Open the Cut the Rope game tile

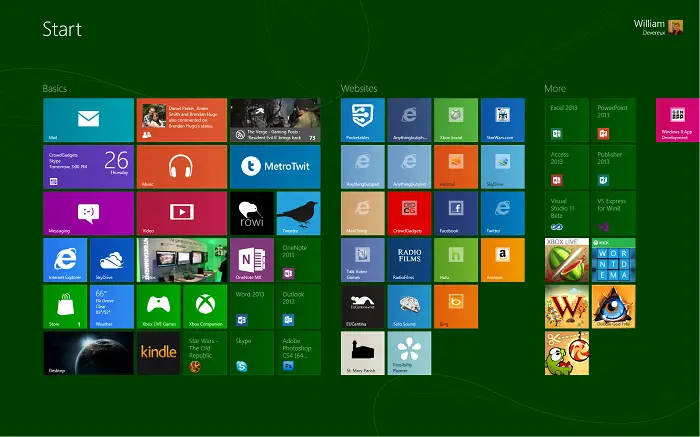[x=567, y=353]
